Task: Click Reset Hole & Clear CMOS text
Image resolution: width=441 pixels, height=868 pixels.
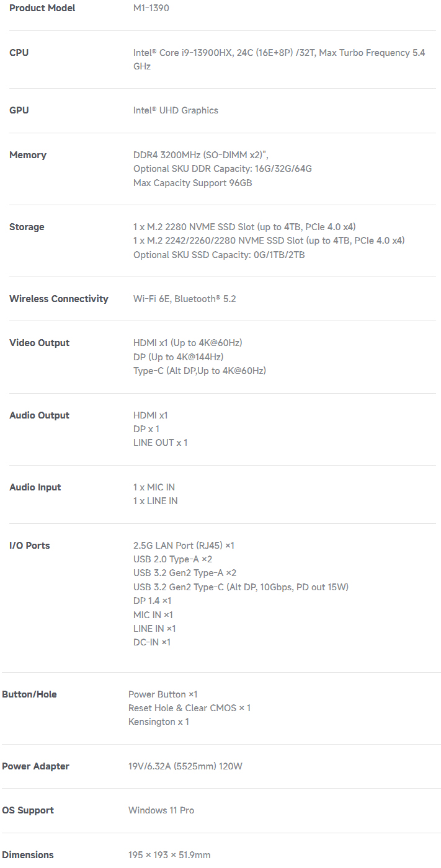Action: coord(190,708)
